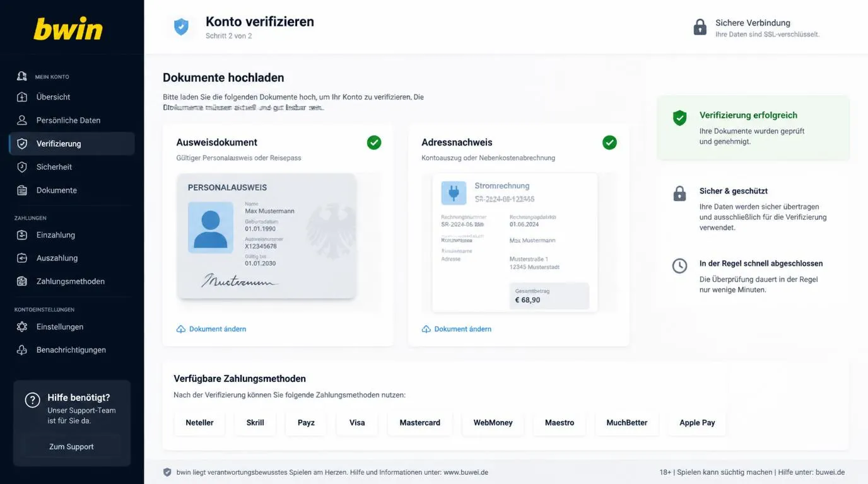Click the Zahlungsmethoden icon in sidebar

[x=22, y=282]
